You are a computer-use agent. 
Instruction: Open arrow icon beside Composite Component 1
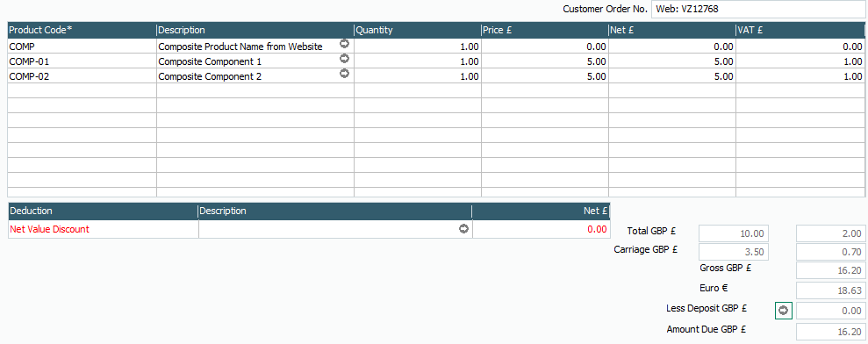(344, 58)
